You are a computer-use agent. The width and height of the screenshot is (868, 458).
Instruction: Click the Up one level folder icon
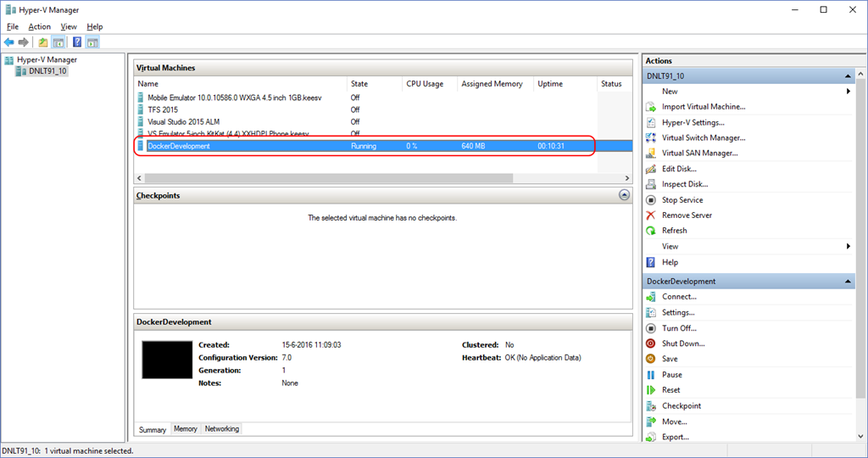[x=42, y=42]
